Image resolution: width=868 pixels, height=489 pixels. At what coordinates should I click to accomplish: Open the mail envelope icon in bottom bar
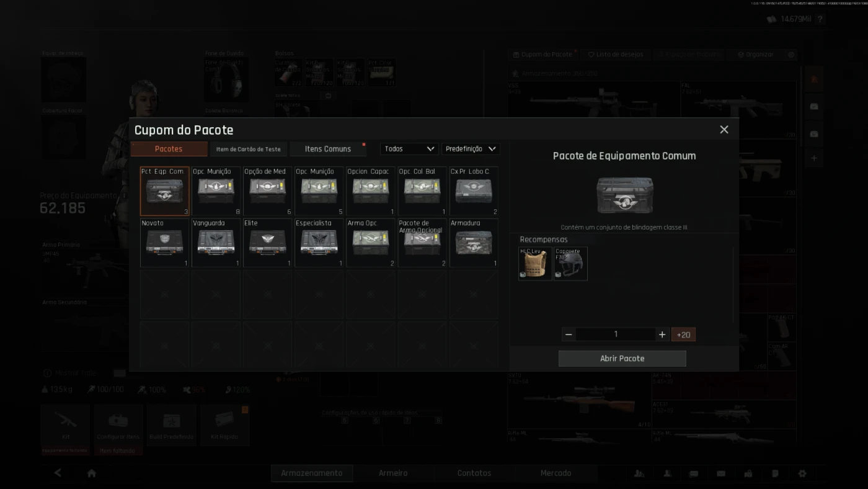click(x=720, y=473)
